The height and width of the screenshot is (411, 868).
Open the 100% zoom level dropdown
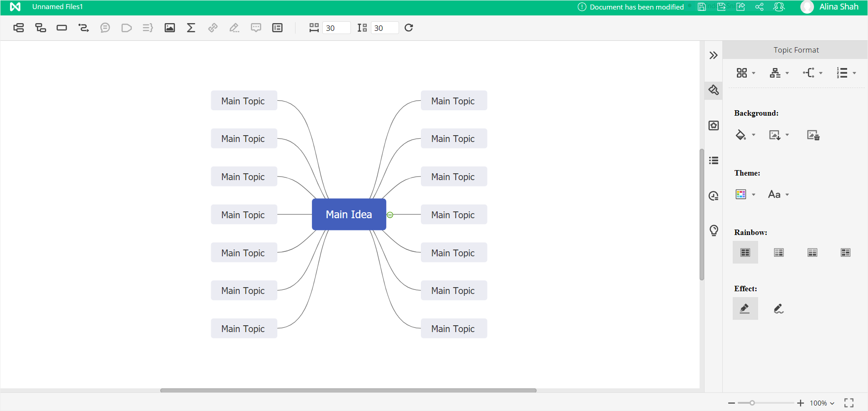(x=822, y=403)
